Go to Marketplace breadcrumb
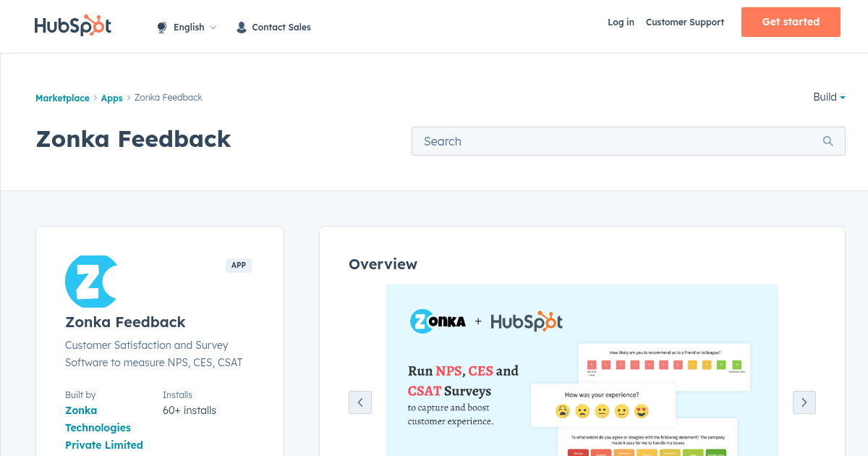 [x=62, y=98]
